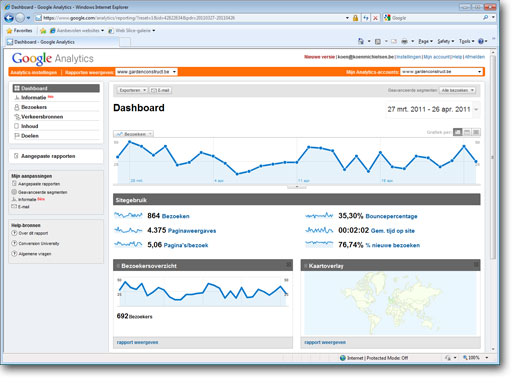This screenshot has width=520, height=385.
Task: Click the Informatie sidebar icon
Action: [x=16, y=98]
